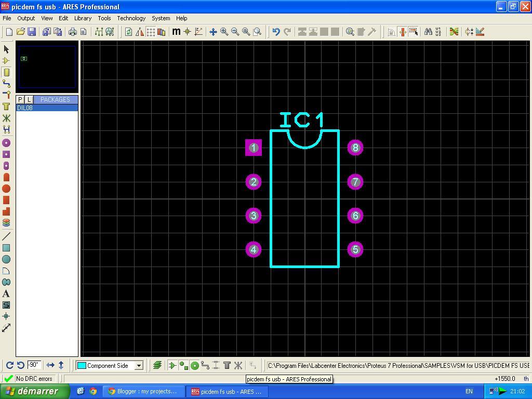The width and height of the screenshot is (532, 399).
Task: Open the Library menu
Action: [83, 18]
